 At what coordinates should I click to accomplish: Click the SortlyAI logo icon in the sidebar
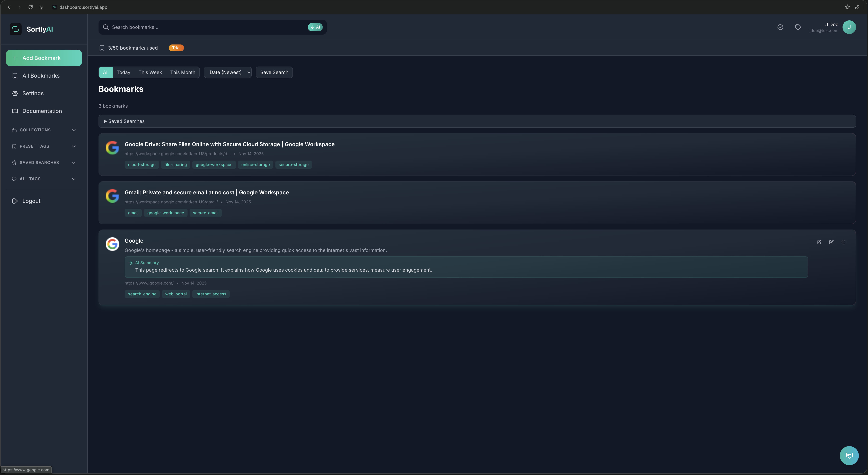pos(15,29)
